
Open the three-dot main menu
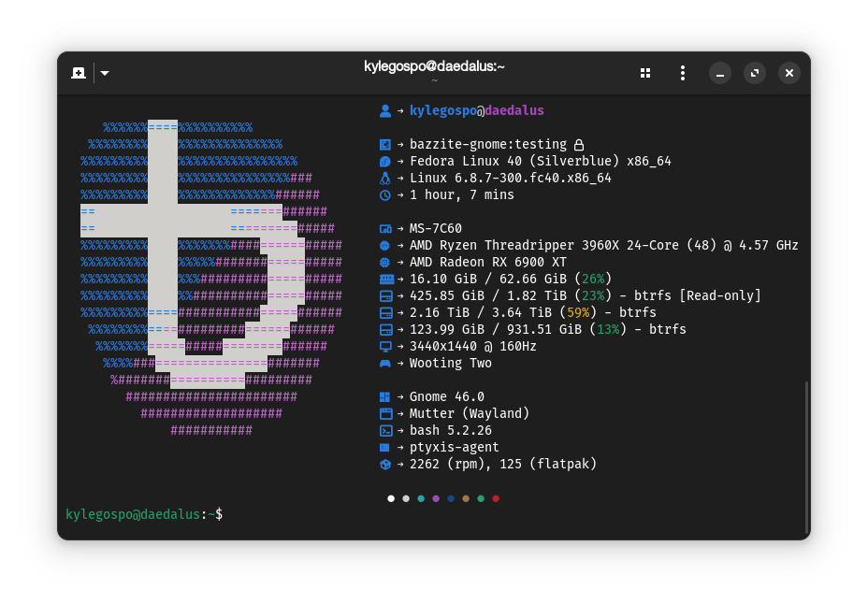click(x=683, y=73)
